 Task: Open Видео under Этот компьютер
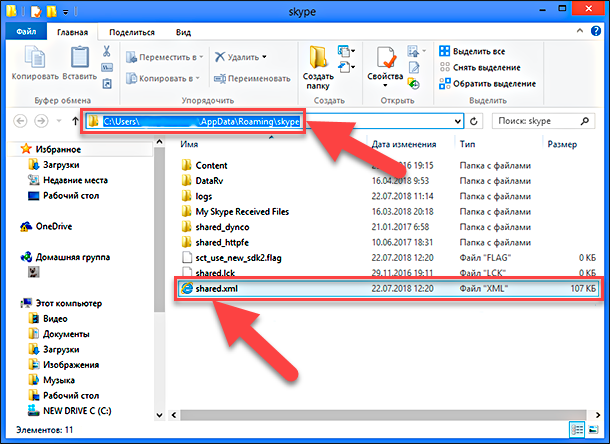[x=47, y=319]
